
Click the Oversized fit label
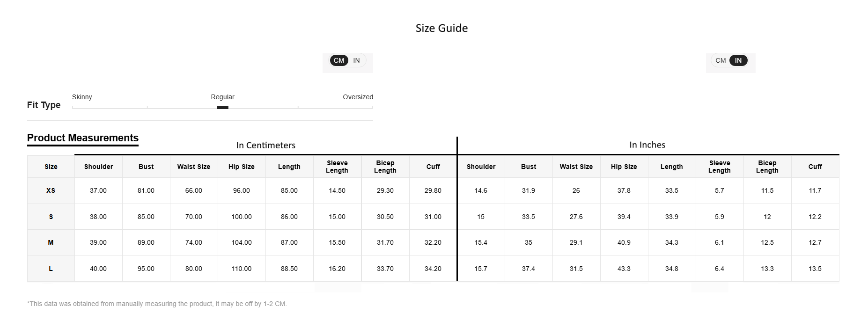[358, 97]
